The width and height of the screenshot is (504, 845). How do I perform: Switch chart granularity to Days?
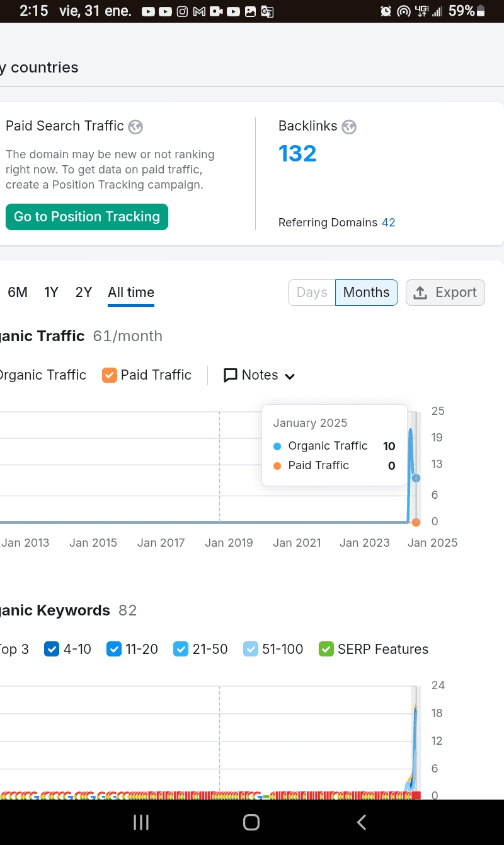[312, 293]
